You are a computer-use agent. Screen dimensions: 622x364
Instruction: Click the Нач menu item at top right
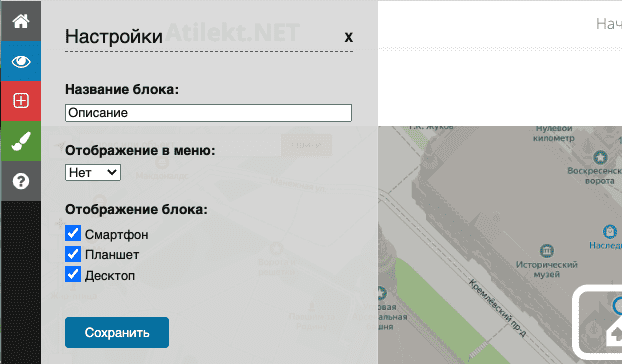(x=609, y=24)
